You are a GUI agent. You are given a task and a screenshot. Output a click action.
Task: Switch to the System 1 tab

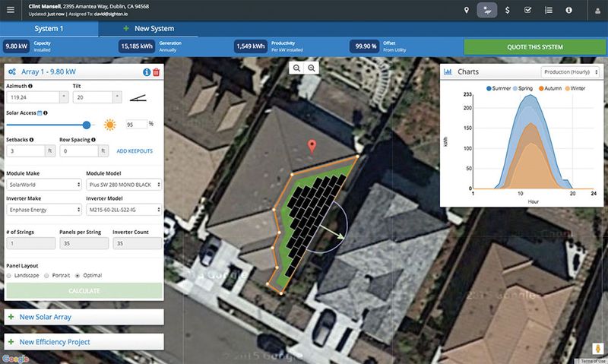click(49, 28)
